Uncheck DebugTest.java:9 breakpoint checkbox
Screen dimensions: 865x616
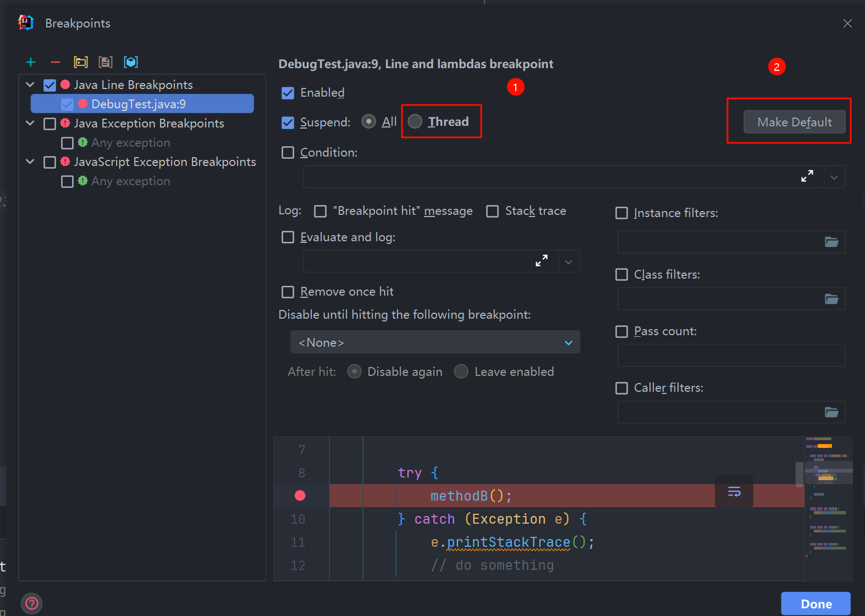coord(67,104)
